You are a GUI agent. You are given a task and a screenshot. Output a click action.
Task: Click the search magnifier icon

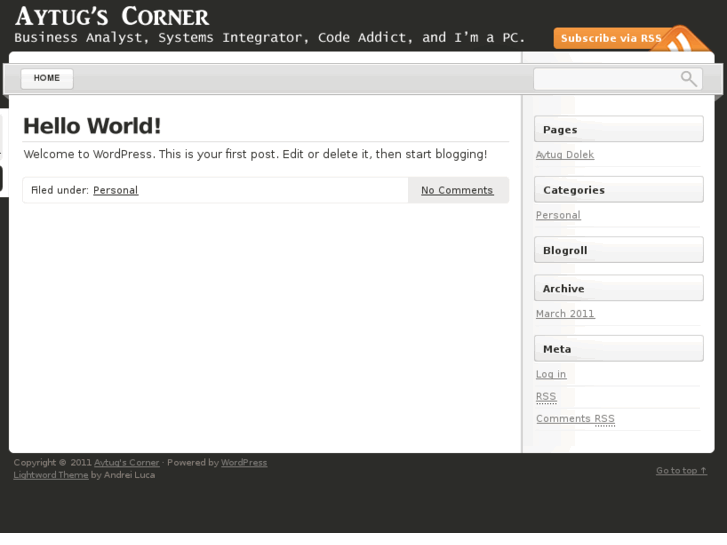(x=688, y=79)
